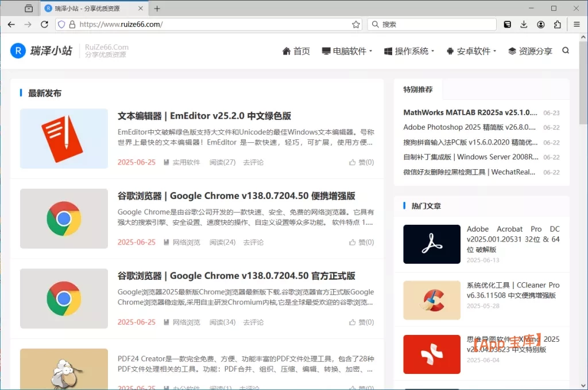Open the EmEditor v25.2.0 article title link
The image size is (588, 390).
click(x=203, y=115)
